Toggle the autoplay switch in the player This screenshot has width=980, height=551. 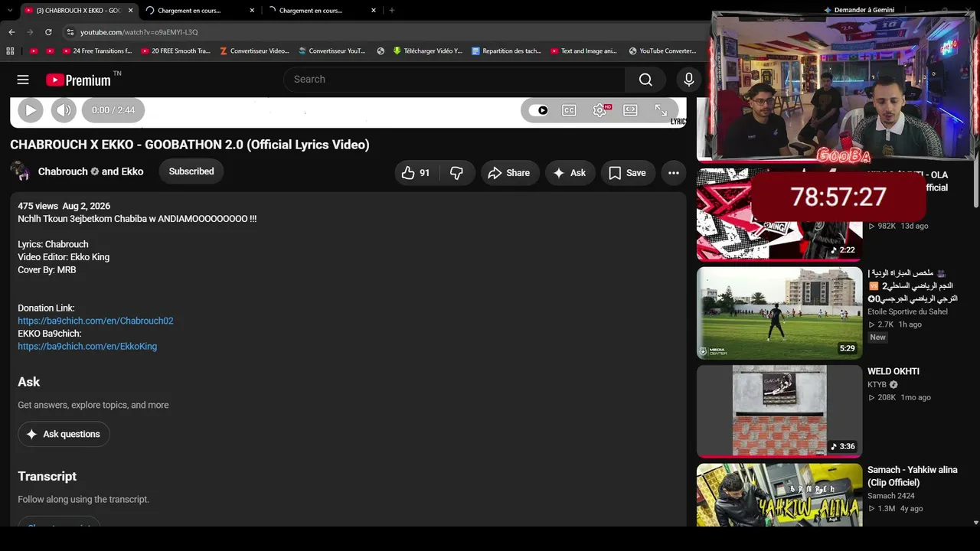click(539, 110)
